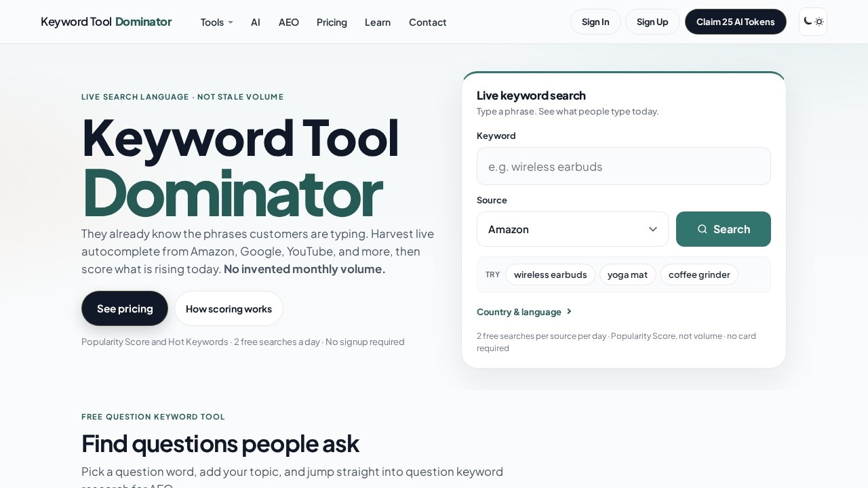Click the Keyword Tool Dominator logo
Image resolution: width=868 pixels, height=488 pixels.
[x=106, y=22]
